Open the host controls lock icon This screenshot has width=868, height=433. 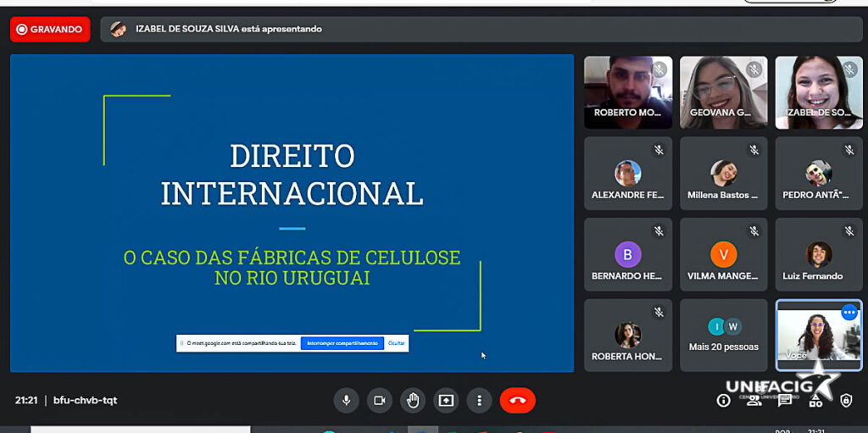pyautogui.click(x=846, y=401)
